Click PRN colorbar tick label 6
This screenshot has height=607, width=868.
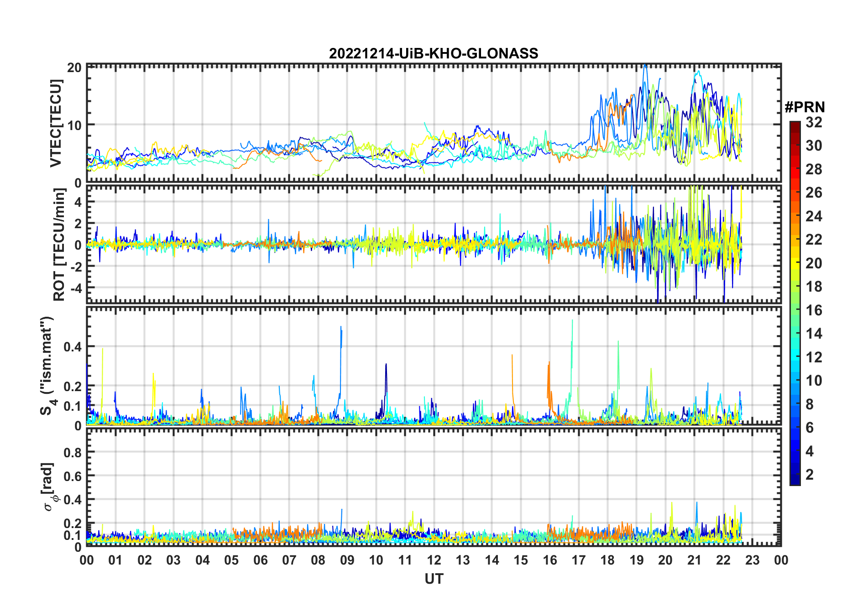[810, 428]
